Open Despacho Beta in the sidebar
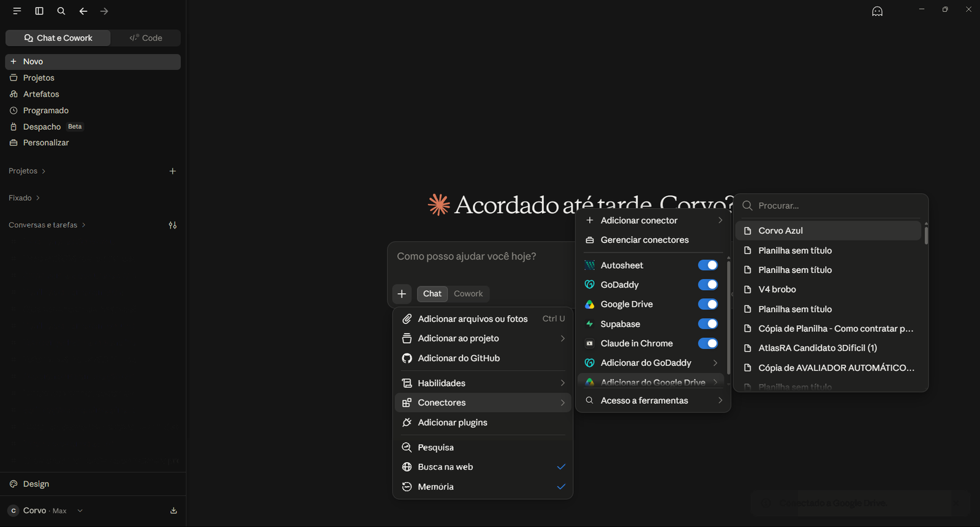The width and height of the screenshot is (980, 527). tap(93, 127)
